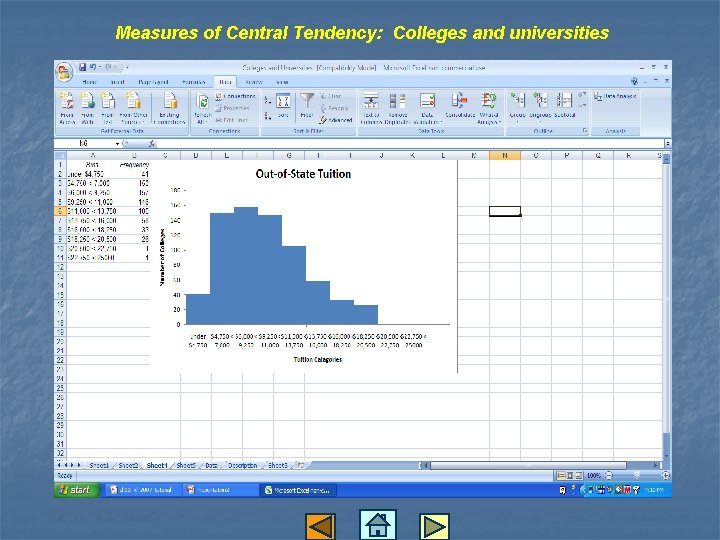Open Sheet2 worksheet tab
Viewport: 720px width, 540px height.
128,465
